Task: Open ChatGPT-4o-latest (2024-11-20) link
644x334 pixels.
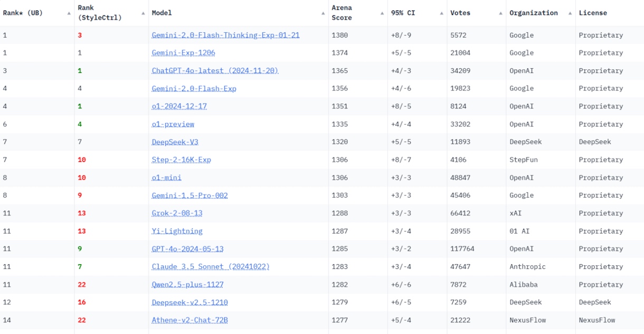Action: pos(215,71)
